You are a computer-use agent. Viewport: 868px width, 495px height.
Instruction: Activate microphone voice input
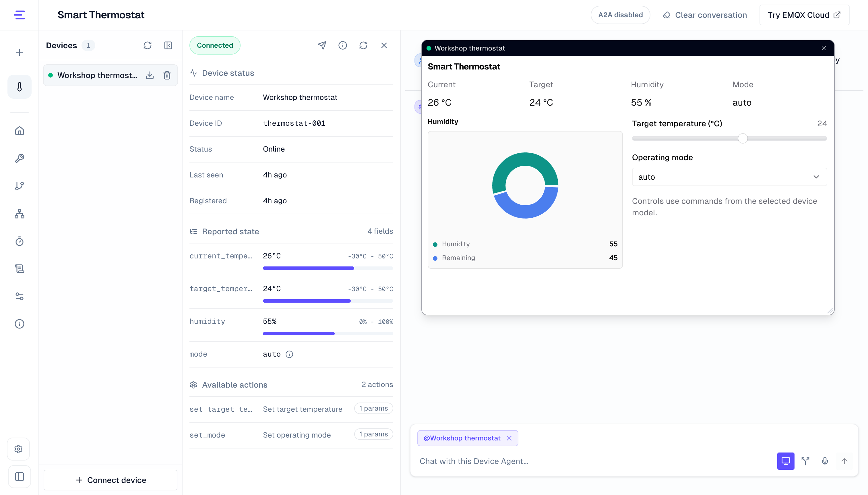(824, 461)
